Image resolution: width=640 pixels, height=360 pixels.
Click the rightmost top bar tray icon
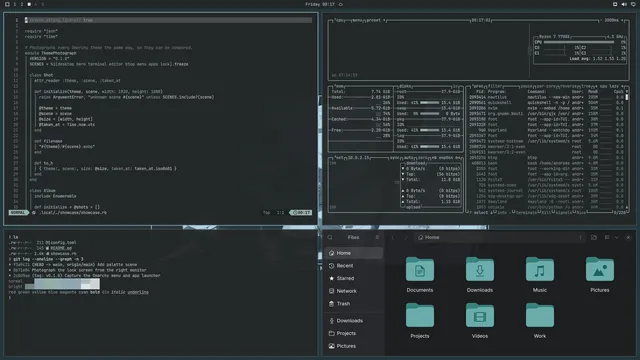[633, 4]
